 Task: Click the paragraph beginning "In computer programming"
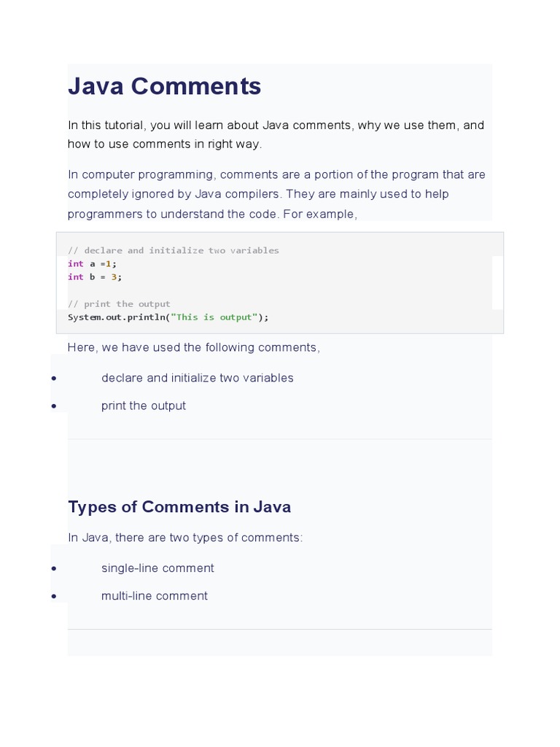(276, 194)
